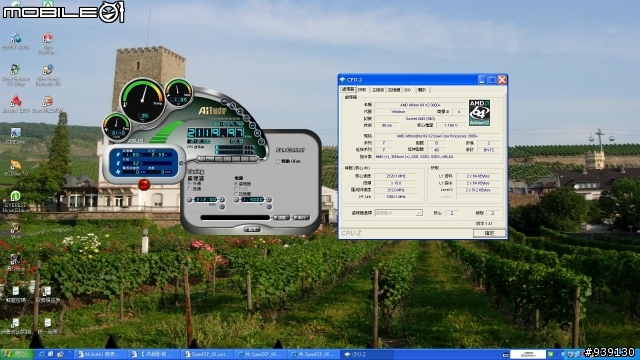This screenshot has width=640, height=360.
Task: Switch to the third CPU-Z tab (主機板)
Action: click(x=378, y=90)
